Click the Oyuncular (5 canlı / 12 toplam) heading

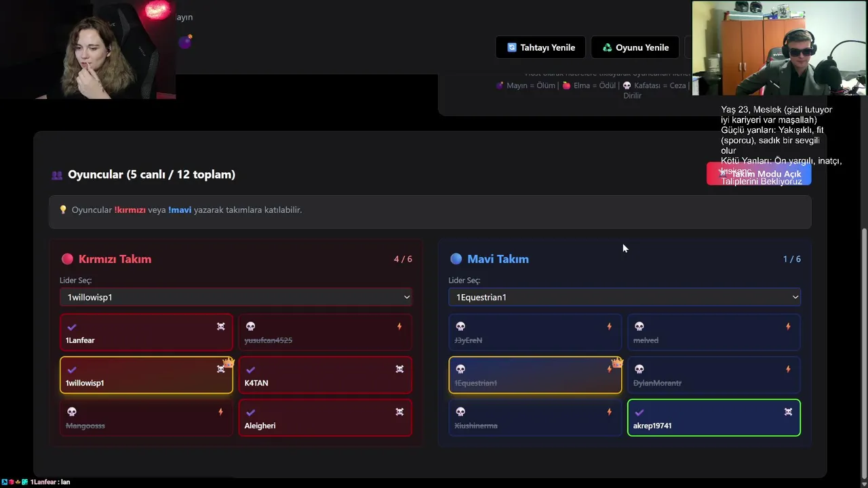pos(151,174)
